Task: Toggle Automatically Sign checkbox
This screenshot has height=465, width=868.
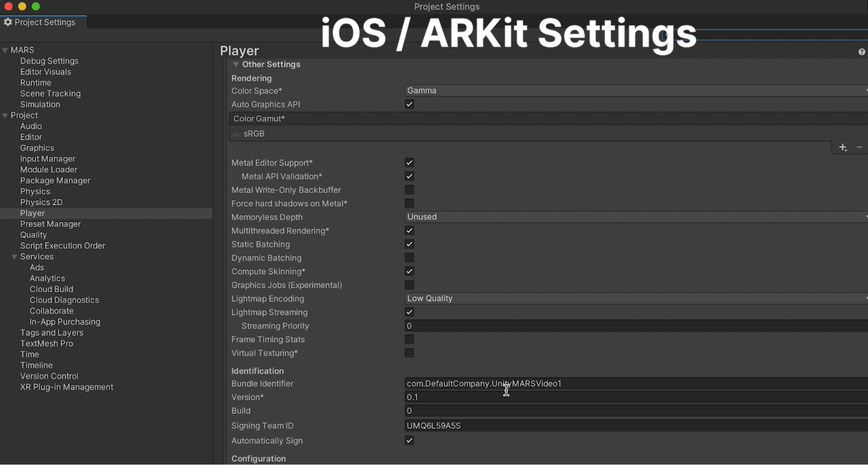Action: (x=409, y=441)
